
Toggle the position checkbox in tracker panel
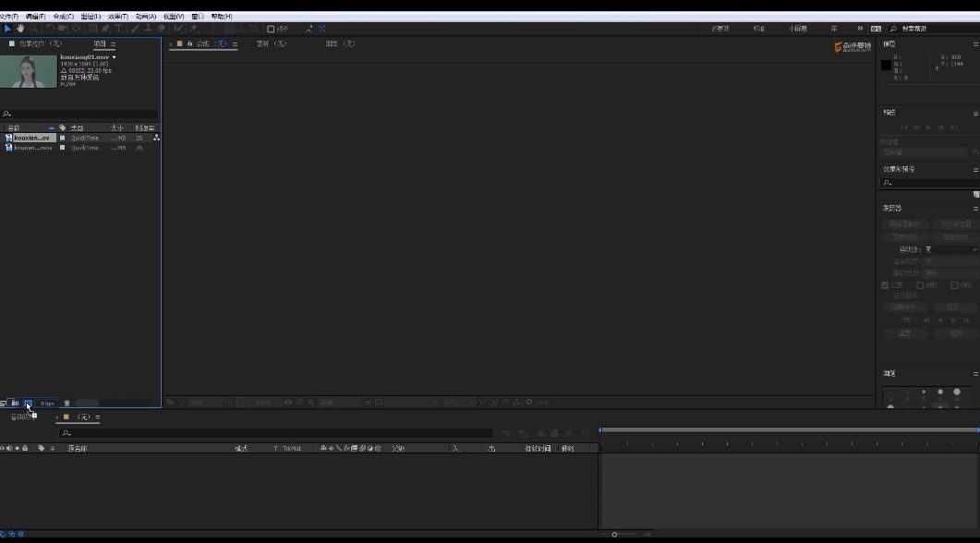pyautogui.click(x=886, y=285)
